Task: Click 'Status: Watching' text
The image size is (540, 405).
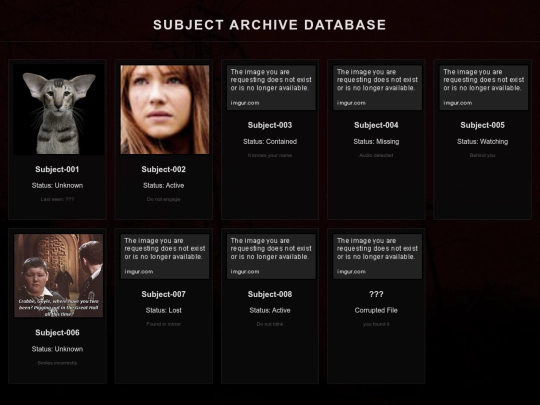Action: tap(482, 142)
